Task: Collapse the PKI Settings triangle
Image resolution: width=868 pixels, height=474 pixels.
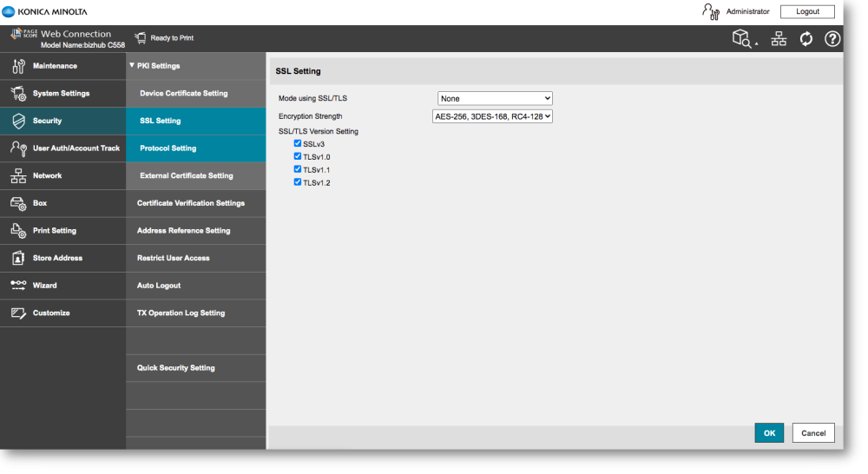Action: [x=132, y=65]
